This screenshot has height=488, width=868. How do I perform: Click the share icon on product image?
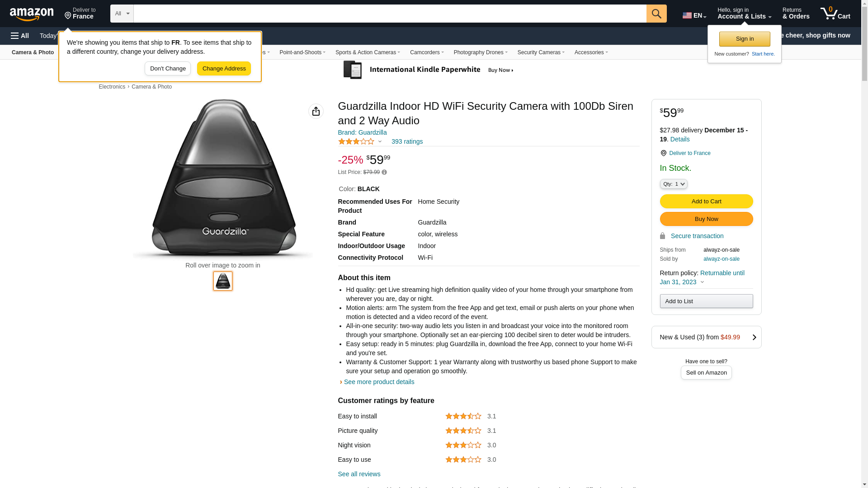[316, 111]
